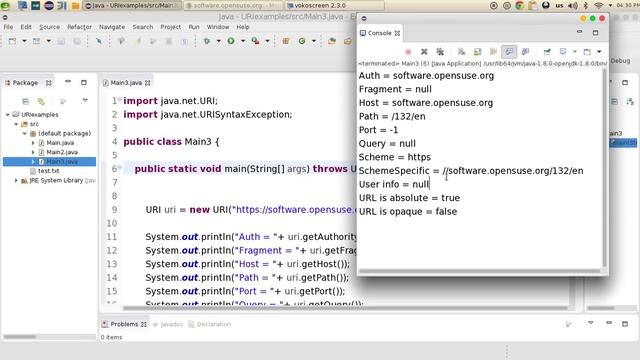Maximize the Package Explorer panel
This screenshot has height=360, width=640.
84,82
